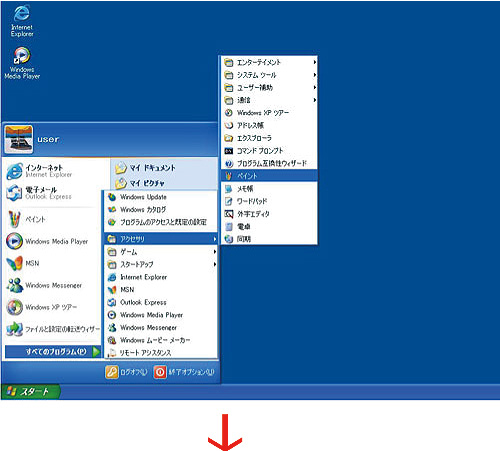Image resolution: width=500 pixels, height=451 pixels.
Task: Open ワードパッド from the submenu
Action: click(x=269, y=201)
